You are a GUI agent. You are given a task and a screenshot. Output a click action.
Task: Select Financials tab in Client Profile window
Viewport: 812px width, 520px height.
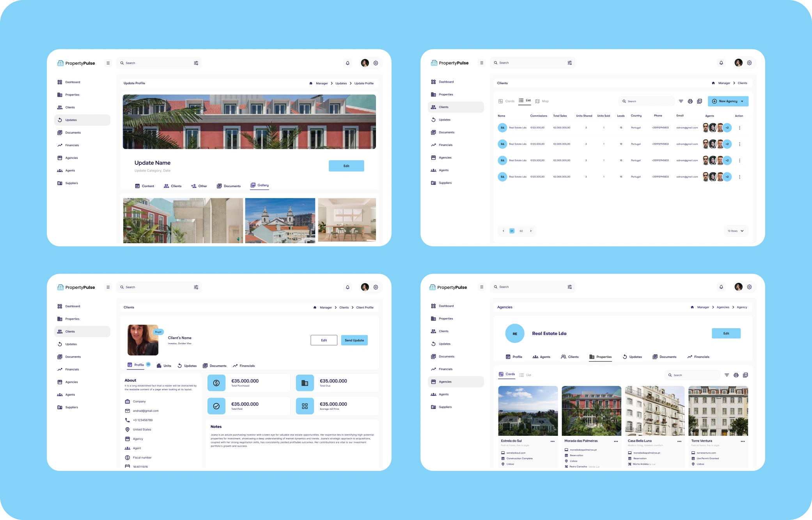coord(244,366)
